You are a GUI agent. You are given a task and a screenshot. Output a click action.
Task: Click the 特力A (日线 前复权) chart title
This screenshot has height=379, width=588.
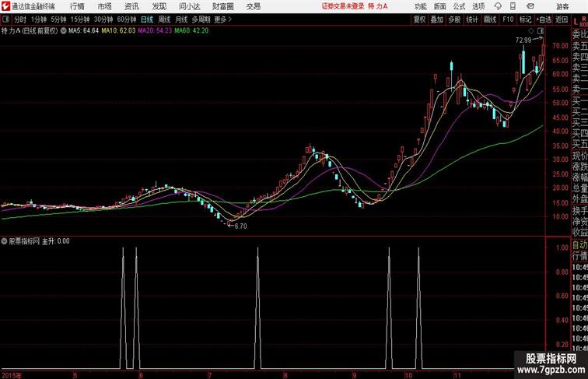tap(30, 31)
